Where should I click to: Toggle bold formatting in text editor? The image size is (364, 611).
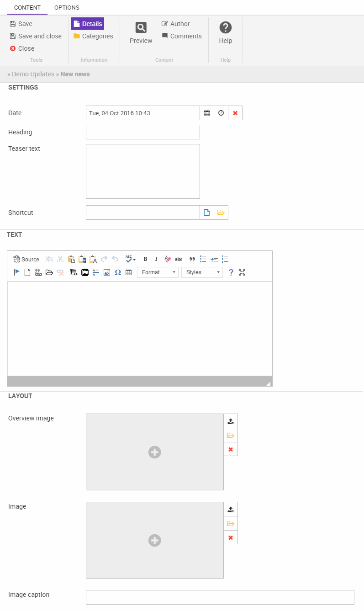tap(145, 259)
